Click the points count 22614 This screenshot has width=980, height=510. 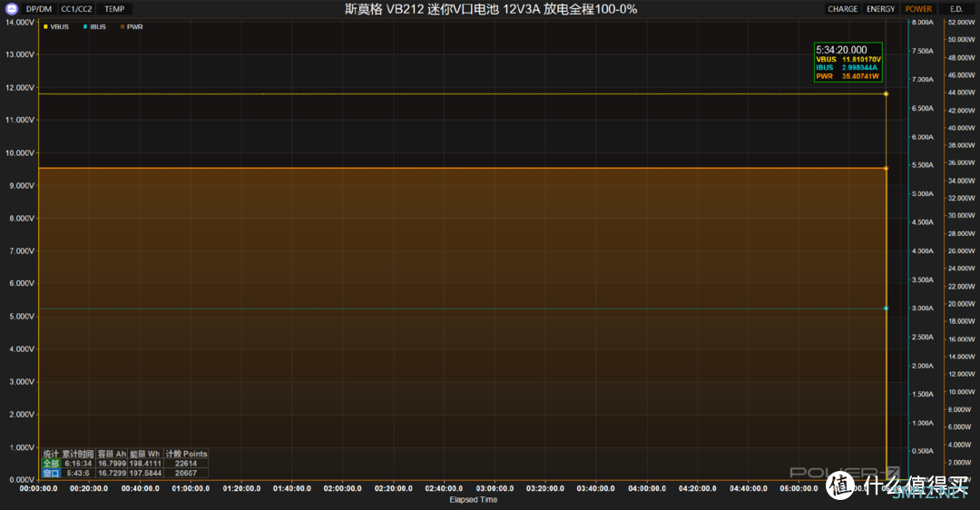pyautogui.click(x=186, y=464)
